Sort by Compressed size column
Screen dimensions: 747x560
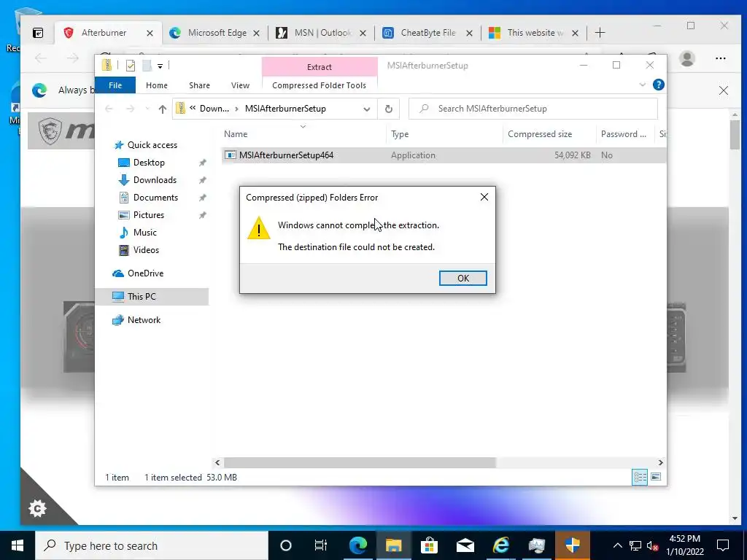tap(549, 134)
